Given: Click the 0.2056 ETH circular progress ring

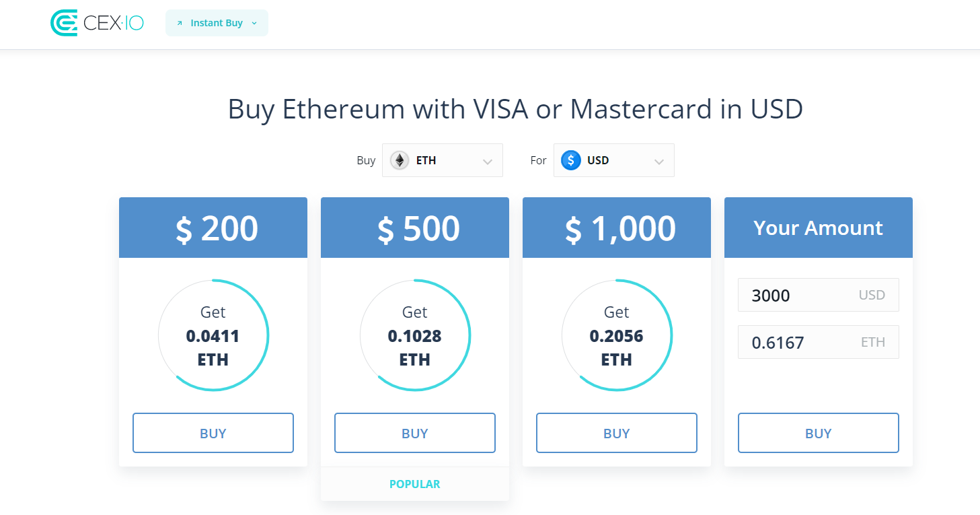Looking at the screenshot, I should 617,335.
